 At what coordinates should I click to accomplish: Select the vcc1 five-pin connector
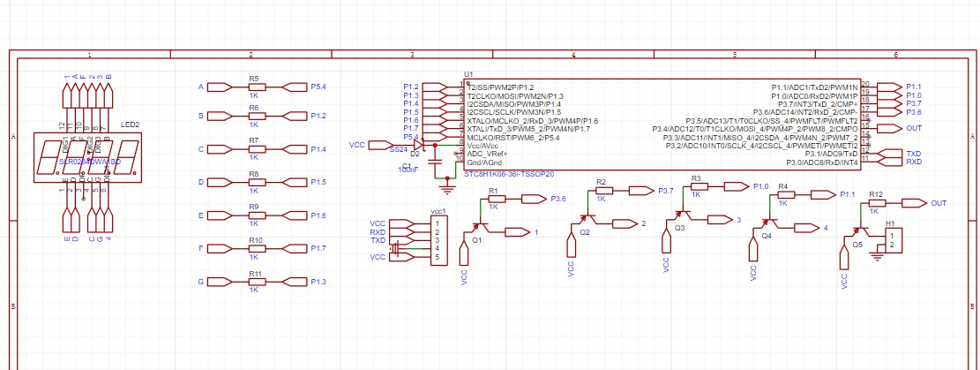pos(438,240)
